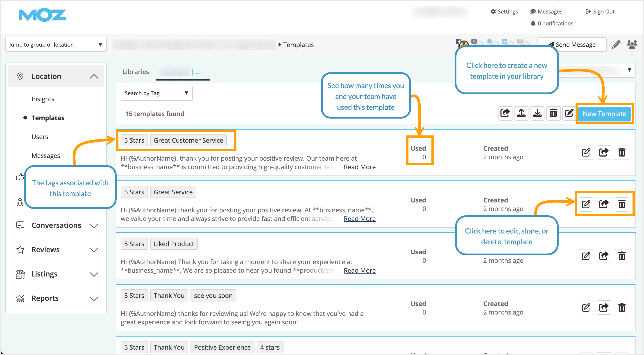Open Settings from the top bar
The width and height of the screenshot is (644, 355).
504,11
